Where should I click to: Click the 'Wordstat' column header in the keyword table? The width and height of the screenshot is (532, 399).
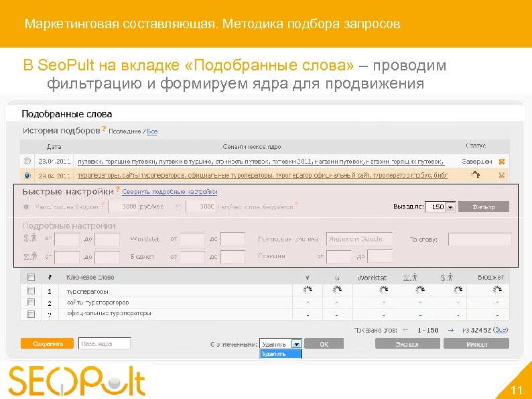pyautogui.click(x=372, y=278)
